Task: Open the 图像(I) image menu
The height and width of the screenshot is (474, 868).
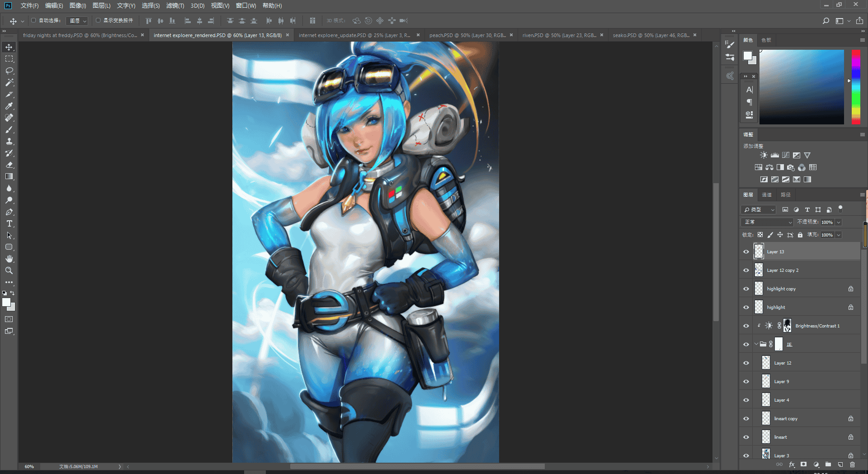Action: (78, 6)
